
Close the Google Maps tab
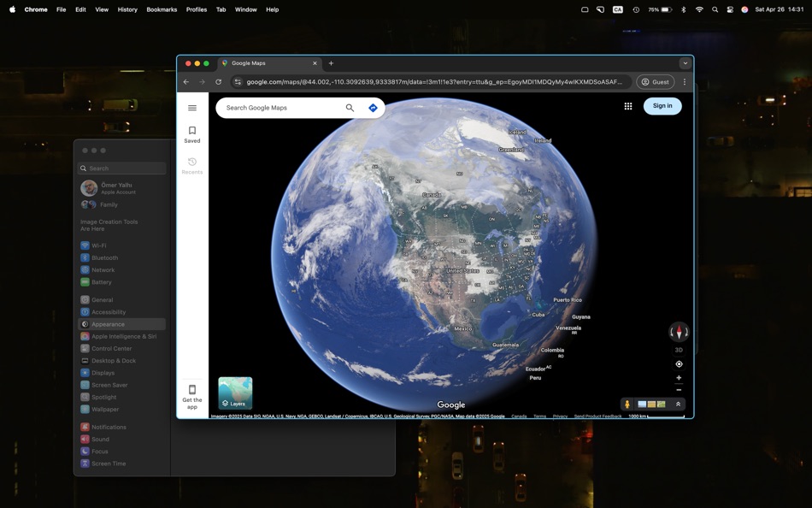(315, 63)
